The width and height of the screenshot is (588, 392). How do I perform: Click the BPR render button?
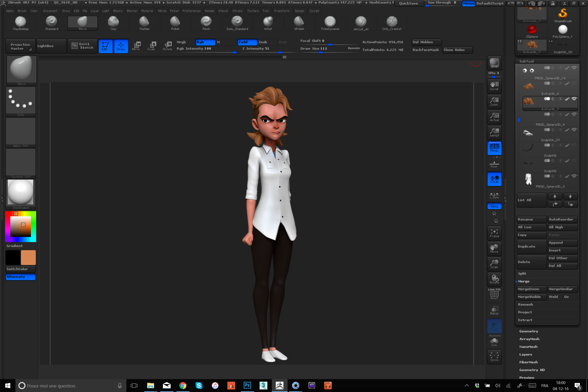[x=494, y=63]
